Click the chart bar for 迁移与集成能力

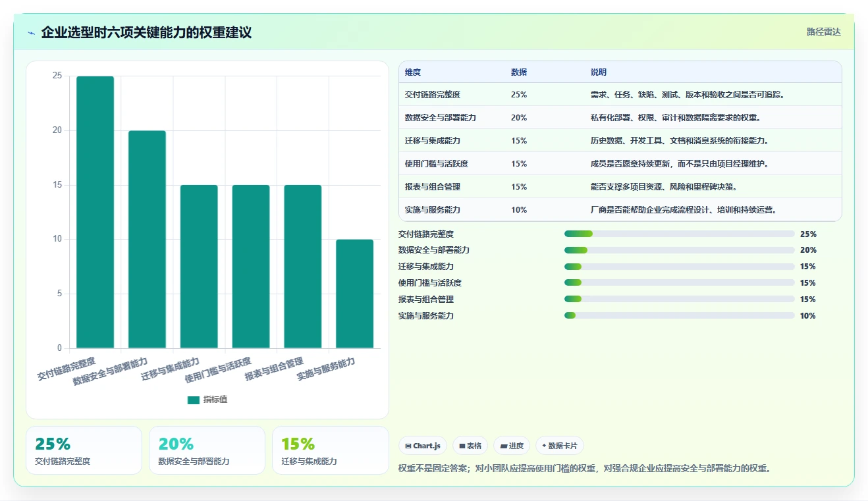click(x=199, y=267)
